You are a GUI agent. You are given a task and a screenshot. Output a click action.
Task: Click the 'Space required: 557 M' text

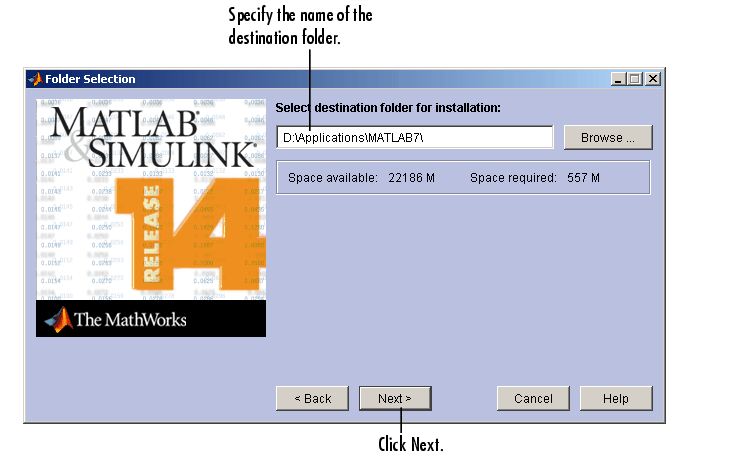[535, 178]
